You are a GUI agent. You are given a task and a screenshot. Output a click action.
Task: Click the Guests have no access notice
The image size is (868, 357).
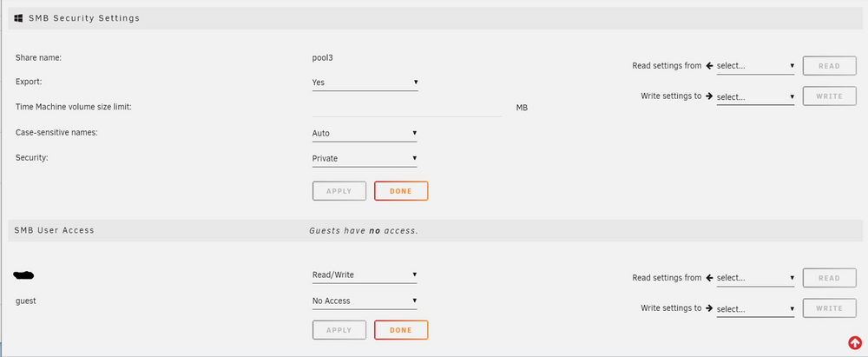(363, 230)
